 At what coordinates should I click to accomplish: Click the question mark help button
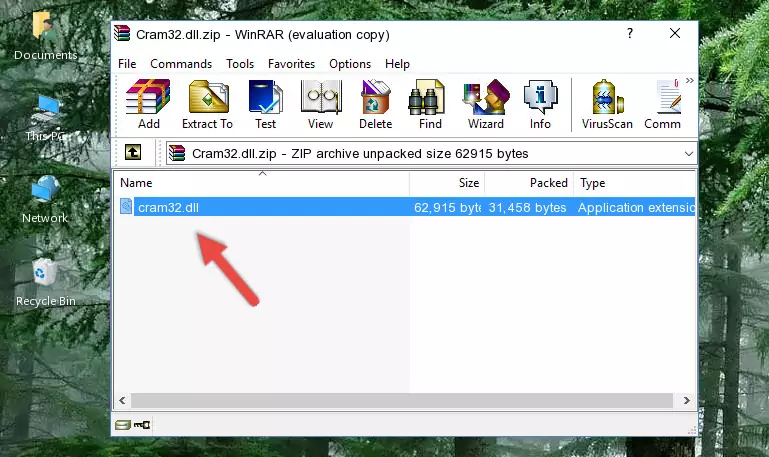click(630, 33)
